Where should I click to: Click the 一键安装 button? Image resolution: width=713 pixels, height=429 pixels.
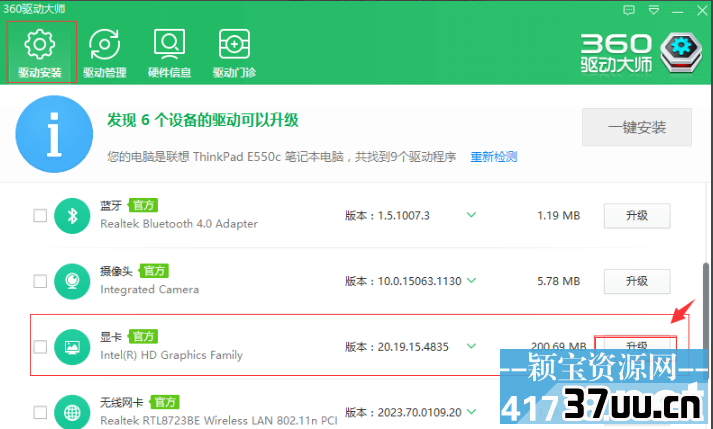pos(637,127)
